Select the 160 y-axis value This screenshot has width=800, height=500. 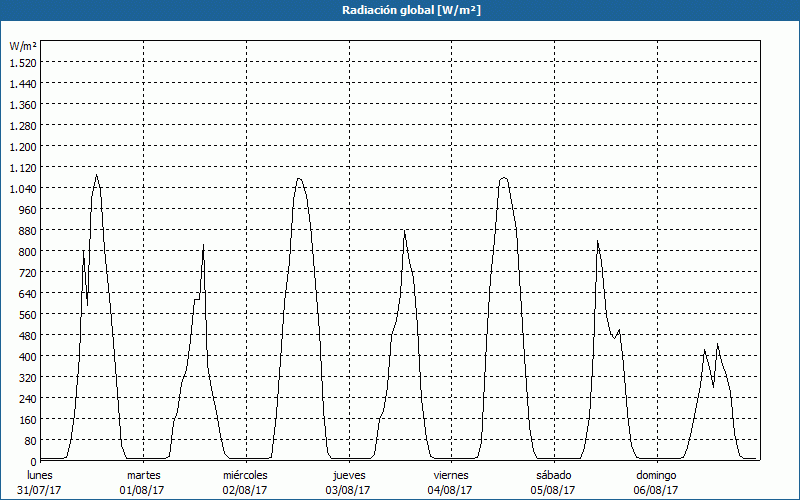28,420
